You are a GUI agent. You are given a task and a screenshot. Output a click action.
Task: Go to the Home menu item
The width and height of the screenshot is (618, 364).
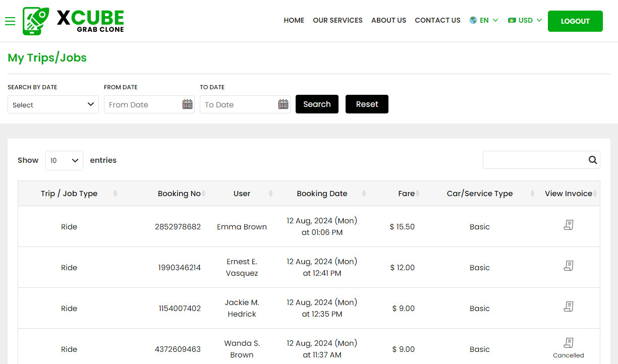(x=294, y=21)
